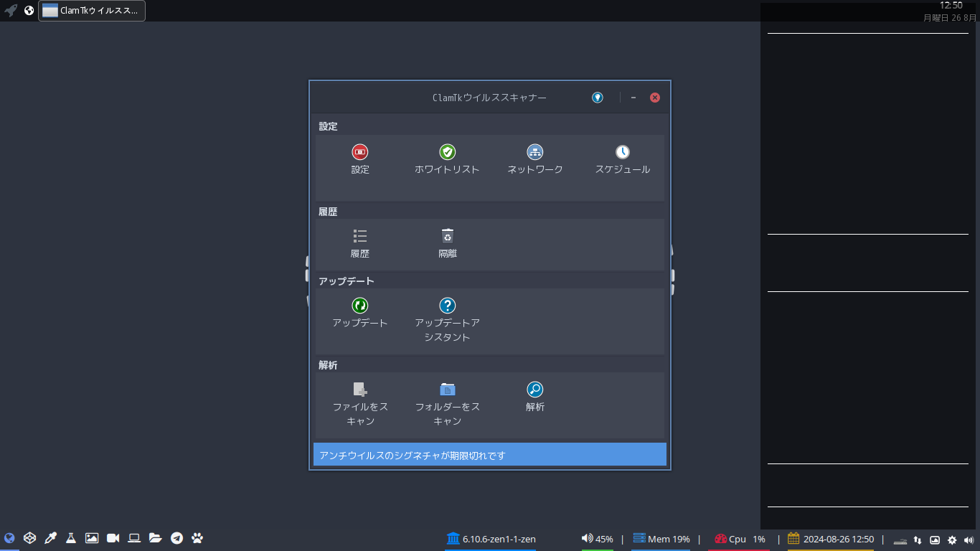
Task: Launch Telegram from the bottom panel
Action: 176,538
